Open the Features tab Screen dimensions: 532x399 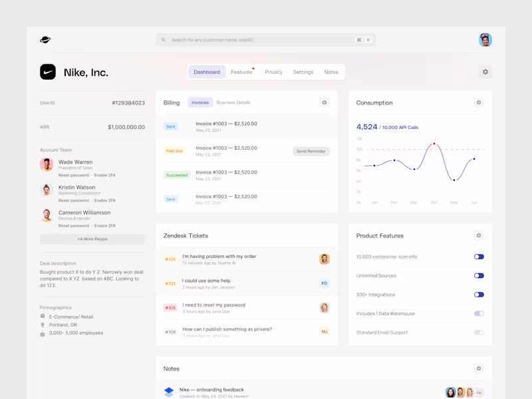pos(241,72)
